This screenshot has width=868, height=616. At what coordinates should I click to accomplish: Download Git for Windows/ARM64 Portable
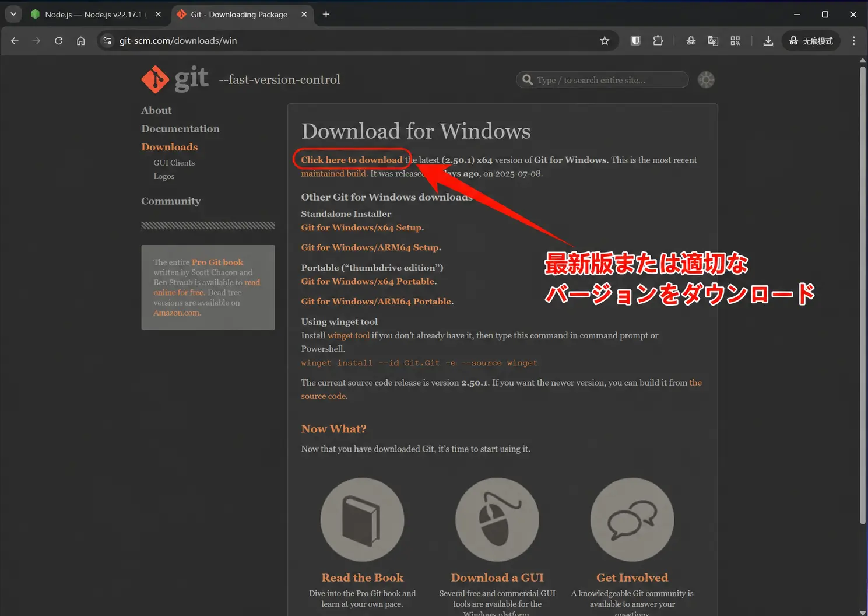pyautogui.click(x=377, y=302)
